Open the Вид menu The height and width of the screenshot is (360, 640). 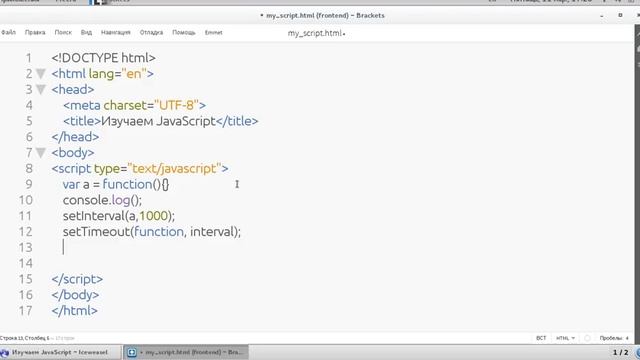[86, 32]
